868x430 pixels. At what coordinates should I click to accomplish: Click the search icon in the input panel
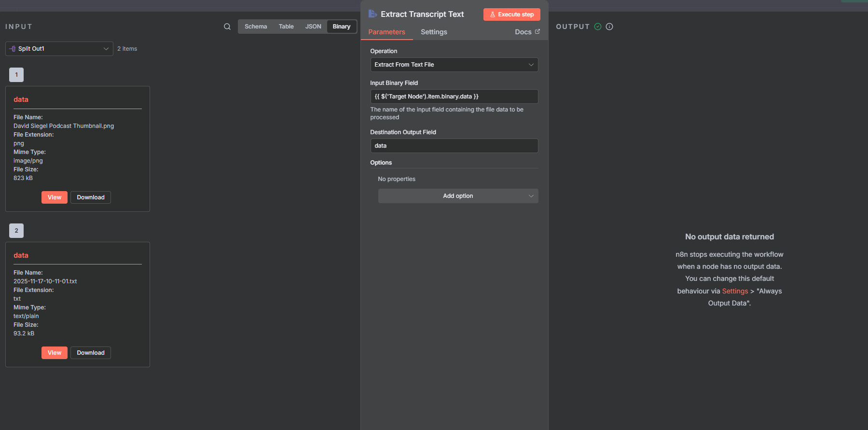coord(227,27)
